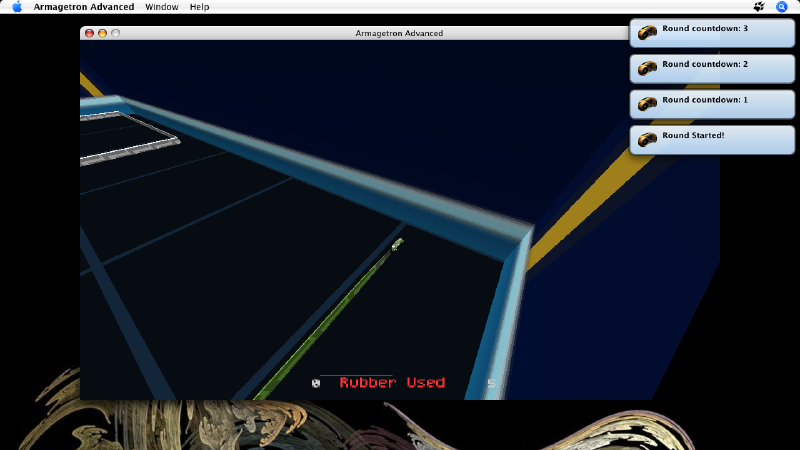This screenshot has width=800, height=450.
Task: Click the cycle icon in Round countdown: 2
Action: pyautogui.click(x=647, y=68)
